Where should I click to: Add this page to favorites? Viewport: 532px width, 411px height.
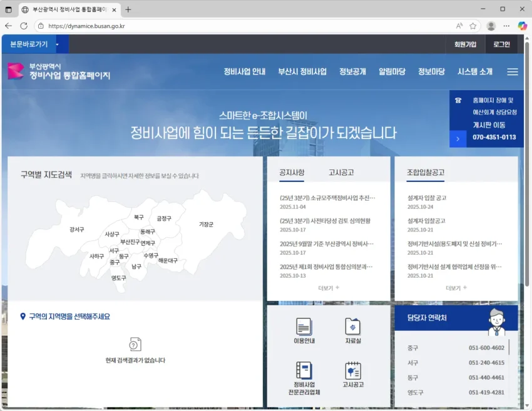point(473,26)
